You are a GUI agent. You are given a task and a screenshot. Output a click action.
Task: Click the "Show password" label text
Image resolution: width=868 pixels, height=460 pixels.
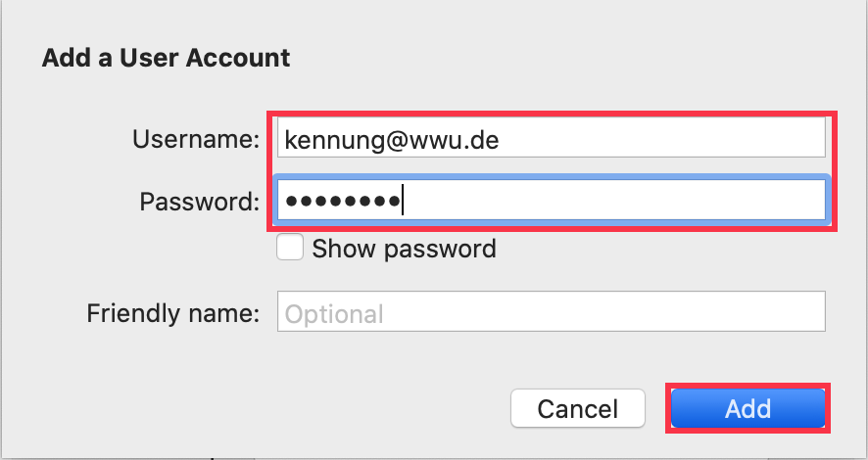tap(404, 249)
